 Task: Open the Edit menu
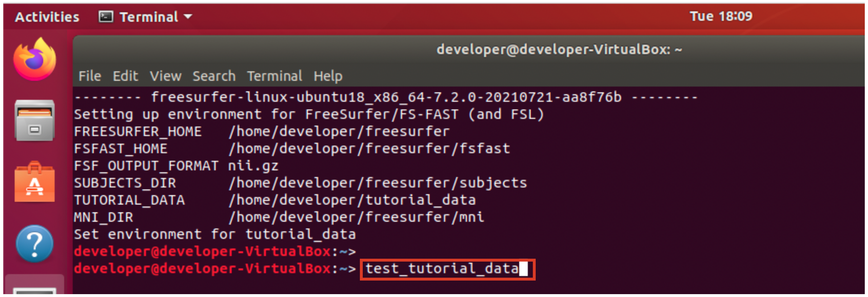point(125,76)
